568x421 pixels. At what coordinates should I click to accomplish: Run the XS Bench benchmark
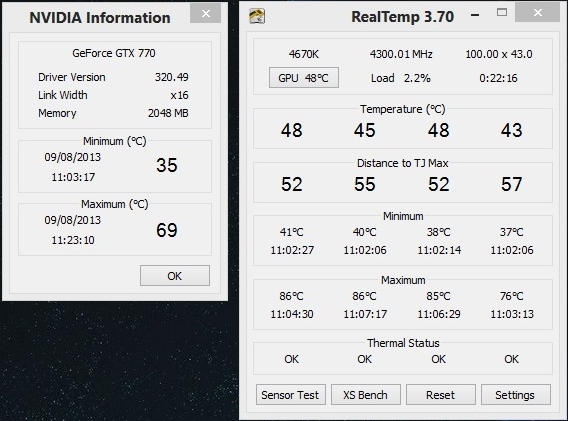click(366, 395)
